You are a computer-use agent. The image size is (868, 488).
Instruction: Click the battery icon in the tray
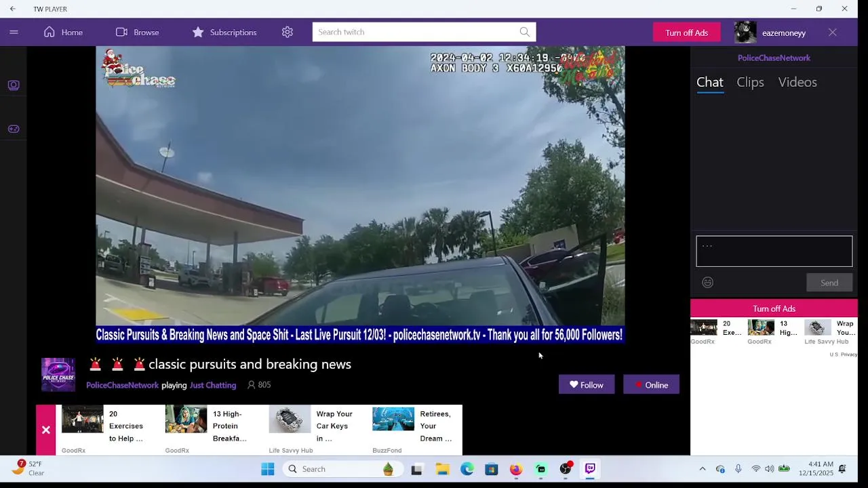point(784,469)
